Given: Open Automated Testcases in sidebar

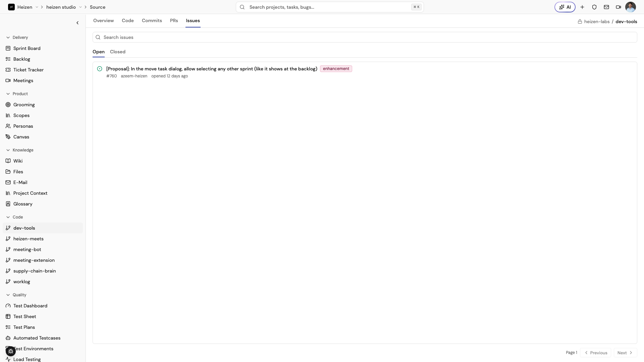Looking at the screenshot, I should click(x=43, y=338).
